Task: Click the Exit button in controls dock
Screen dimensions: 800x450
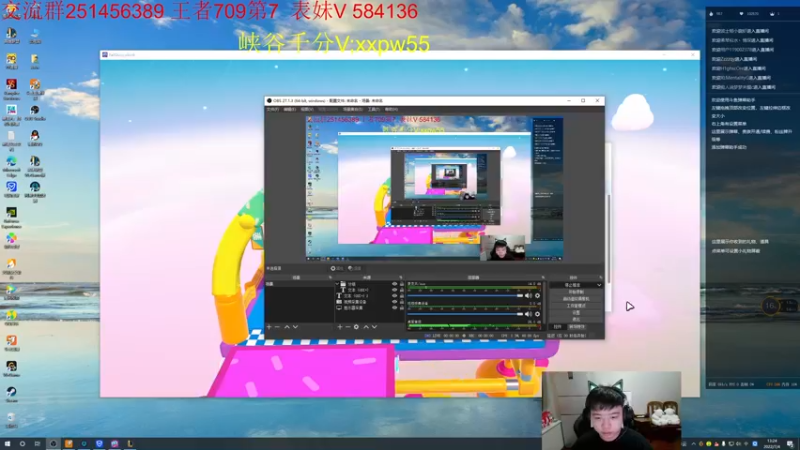Action: [576, 319]
